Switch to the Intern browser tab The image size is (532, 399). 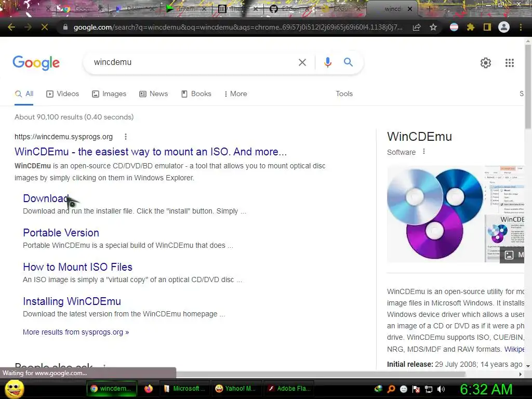(x=187, y=9)
